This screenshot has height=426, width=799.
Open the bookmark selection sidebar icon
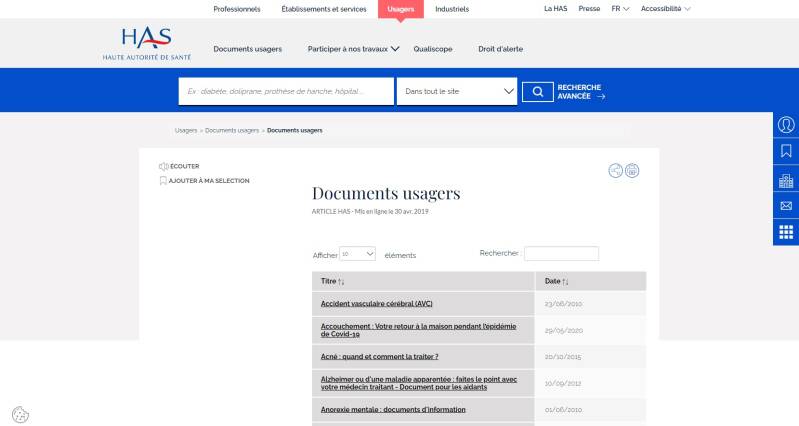[x=786, y=151]
